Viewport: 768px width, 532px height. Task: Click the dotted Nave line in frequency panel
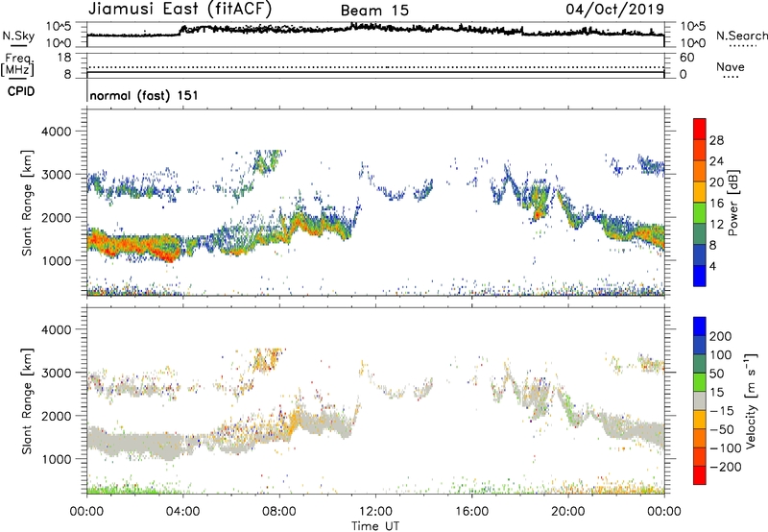pyautogui.click(x=375, y=67)
